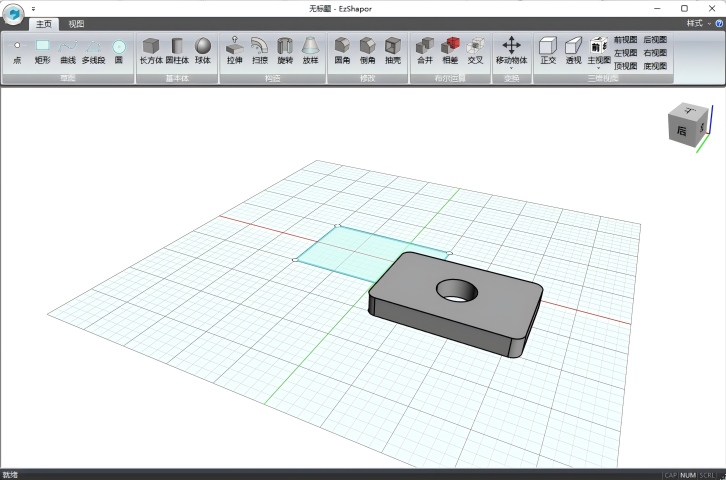Viewport: 726px width, 480px height.
Task: Activate the 旋转 revolve tool
Action: pos(285,51)
